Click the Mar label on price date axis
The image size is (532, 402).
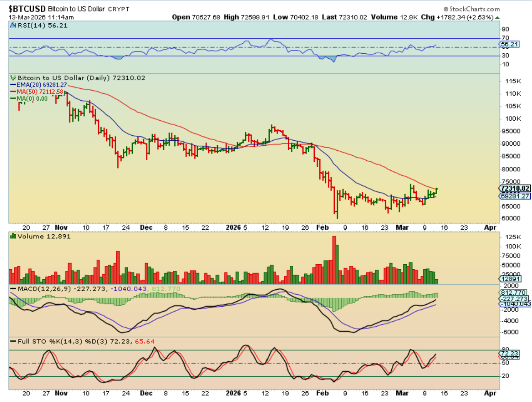[402, 228]
